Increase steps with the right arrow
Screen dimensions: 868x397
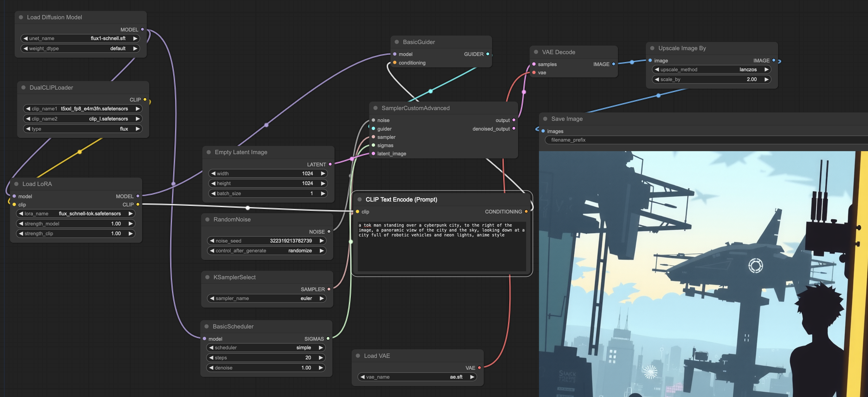click(x=320, y=358)
